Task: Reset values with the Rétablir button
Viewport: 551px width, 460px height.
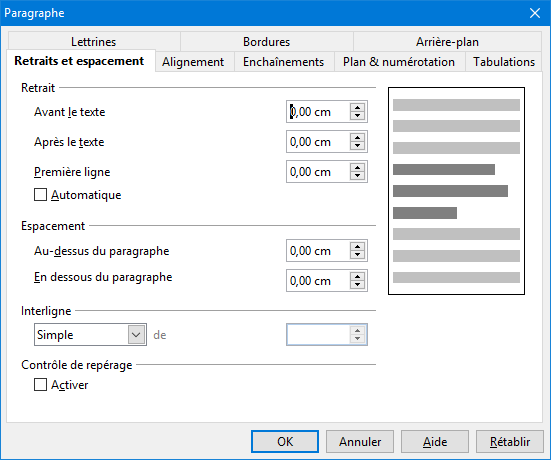Action: [x=510, y=441]
